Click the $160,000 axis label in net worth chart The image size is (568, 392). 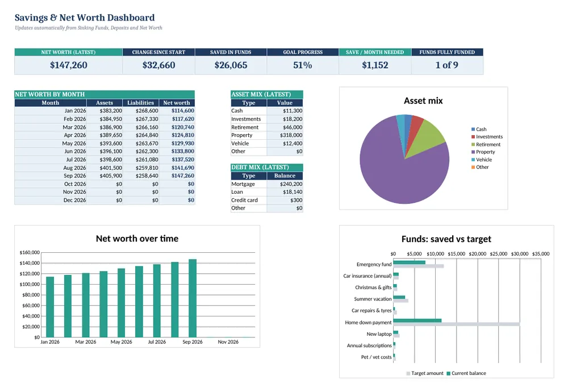point(30,252)
